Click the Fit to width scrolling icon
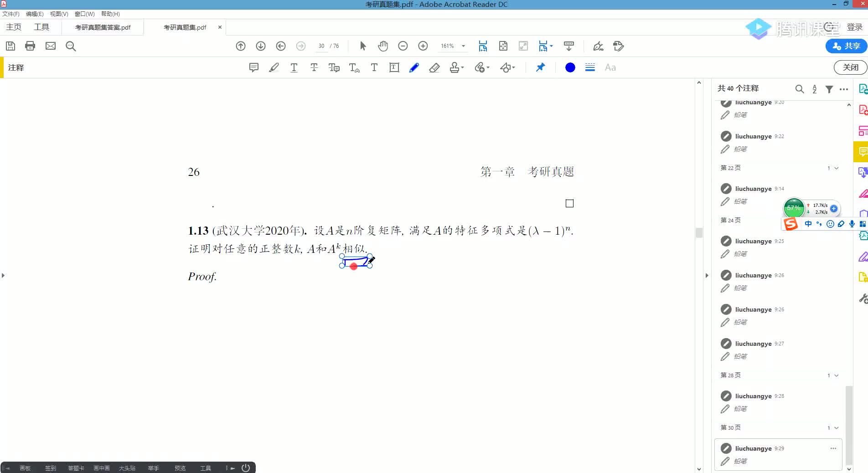The image size is (868, 473). pyautogui.click(x=483, y=46)
